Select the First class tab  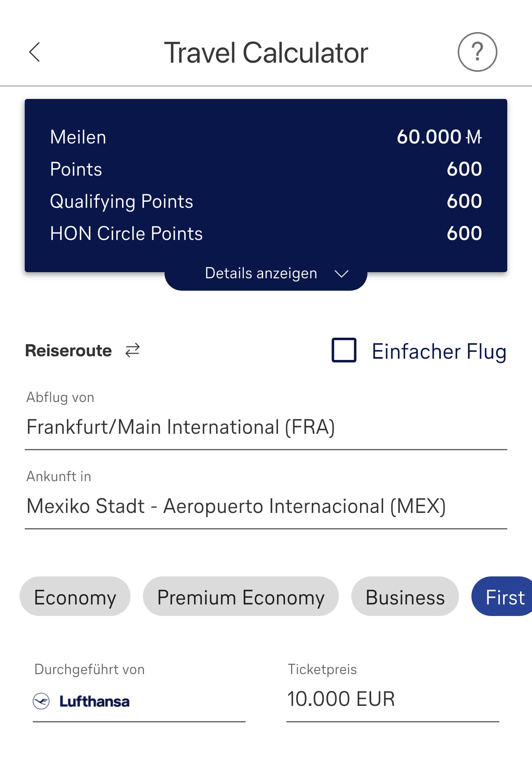(504, 597)
